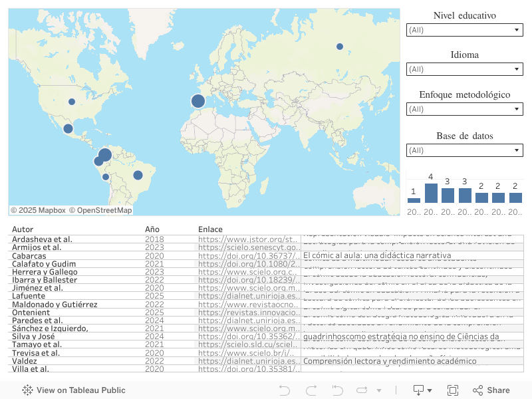Open the Download icon menu
The image size is (532, 399).
(x=422, y=390)
